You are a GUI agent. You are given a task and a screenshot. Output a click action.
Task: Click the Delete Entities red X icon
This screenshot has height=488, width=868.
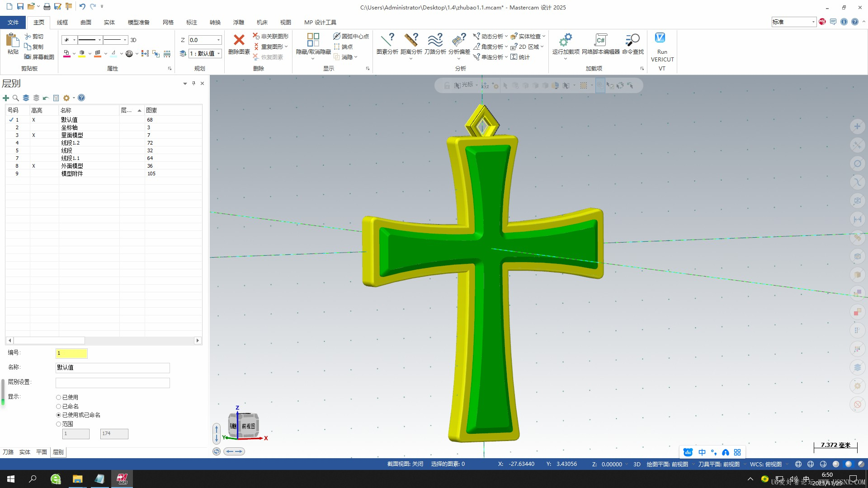239,40
